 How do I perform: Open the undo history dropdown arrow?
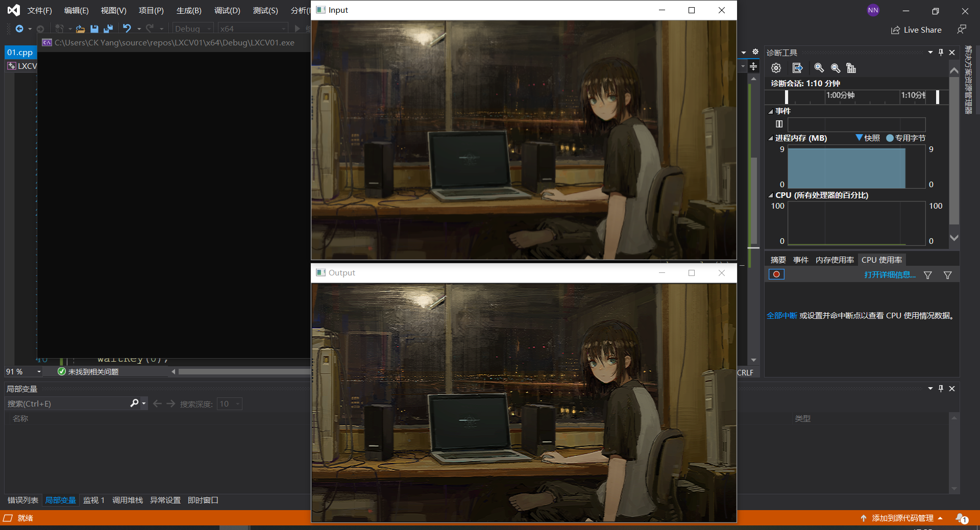pyautogui.click(x=139, y=29)
